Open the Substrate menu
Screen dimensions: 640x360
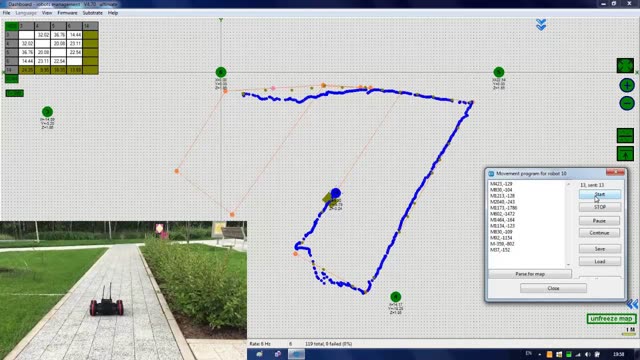tap(93, 13)
